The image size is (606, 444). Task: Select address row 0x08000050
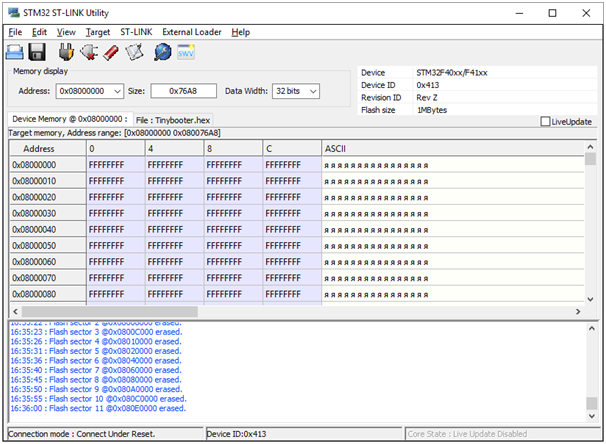tap(48, 246)
